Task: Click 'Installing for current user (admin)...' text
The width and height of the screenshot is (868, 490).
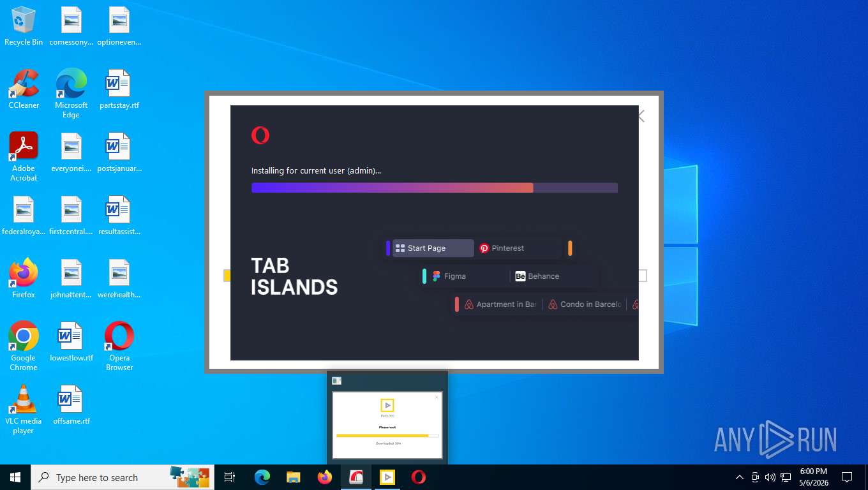Action: pyautogui.click(x=316, y=170)
